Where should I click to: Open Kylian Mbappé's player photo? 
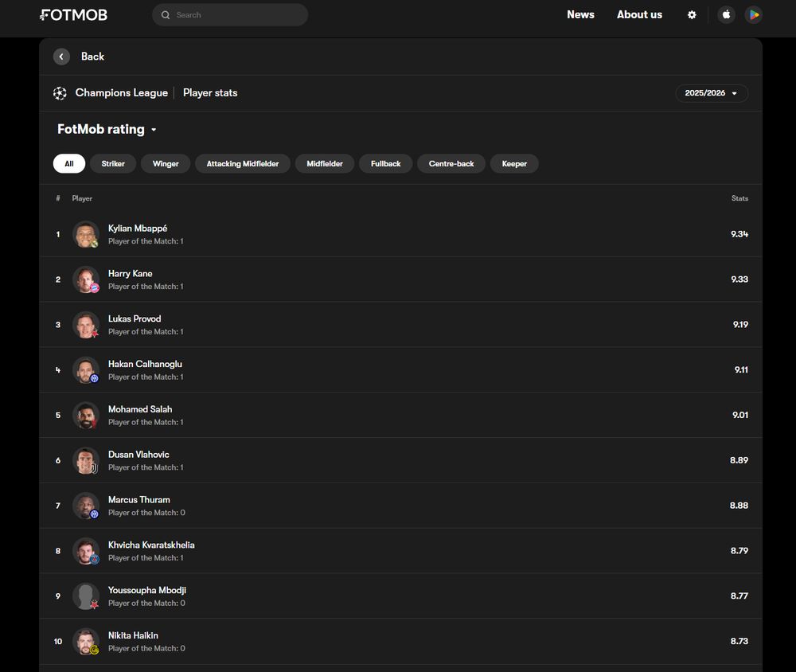click(x=86, y=234)
